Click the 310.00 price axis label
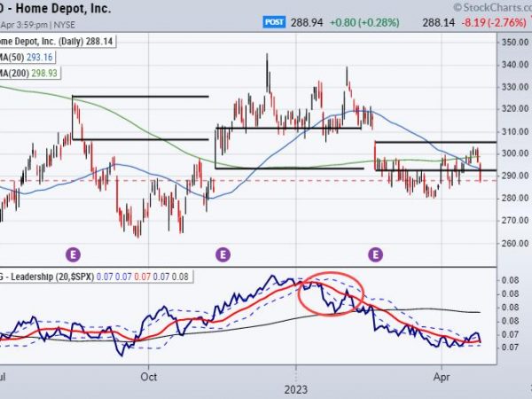The width and height of the screenshot is (532, 399). (x=515, y=131)
